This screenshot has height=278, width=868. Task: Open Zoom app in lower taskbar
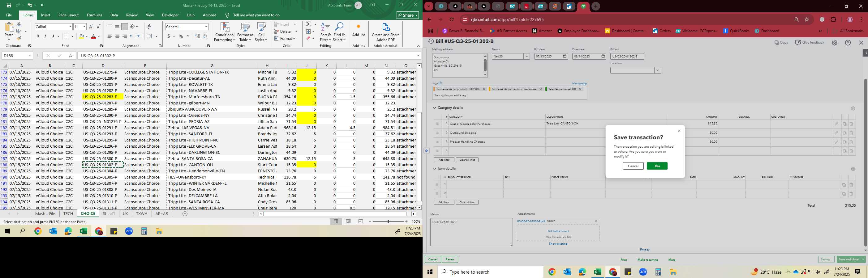coord(643,272)
